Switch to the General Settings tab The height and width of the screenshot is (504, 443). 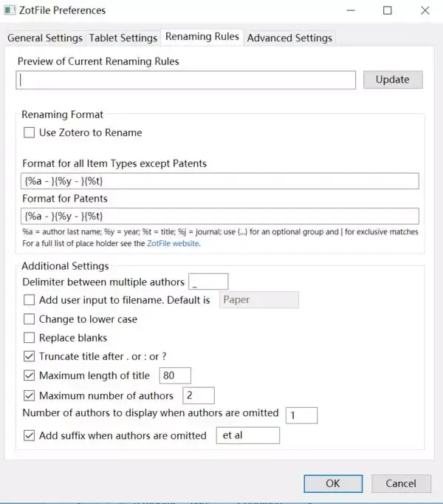pyautogui.click(x=44, y=38)
